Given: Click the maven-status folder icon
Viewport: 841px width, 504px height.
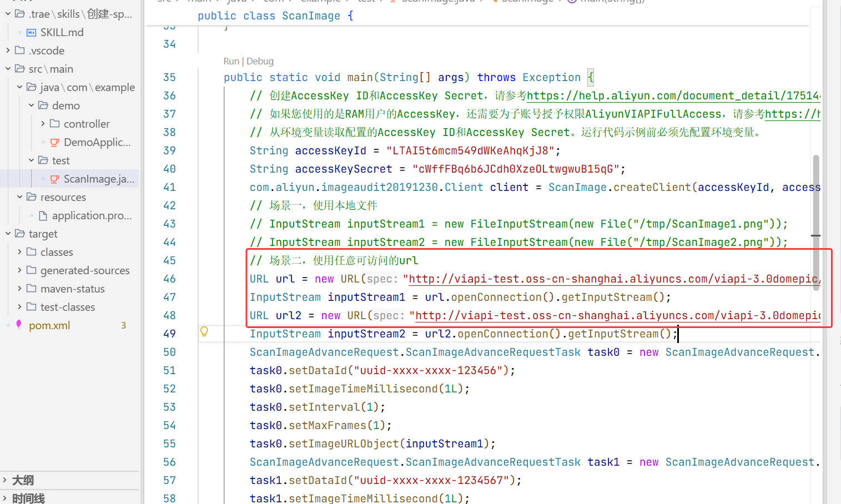Looking at the screenshot, I should [x=32, y=288].
